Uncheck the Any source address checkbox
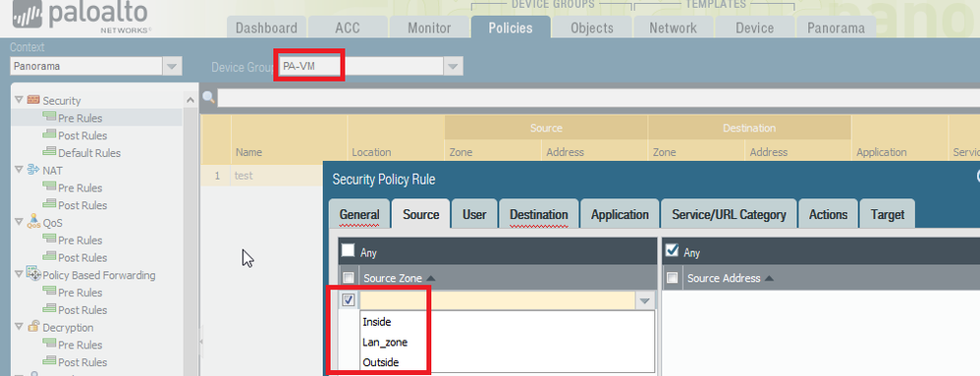 point(673,251)
